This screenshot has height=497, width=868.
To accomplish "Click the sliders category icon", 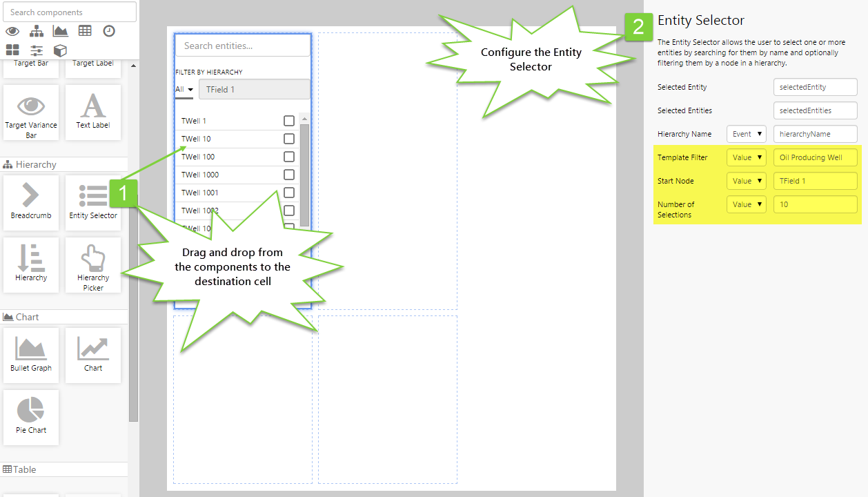I will tap(37, 50).
